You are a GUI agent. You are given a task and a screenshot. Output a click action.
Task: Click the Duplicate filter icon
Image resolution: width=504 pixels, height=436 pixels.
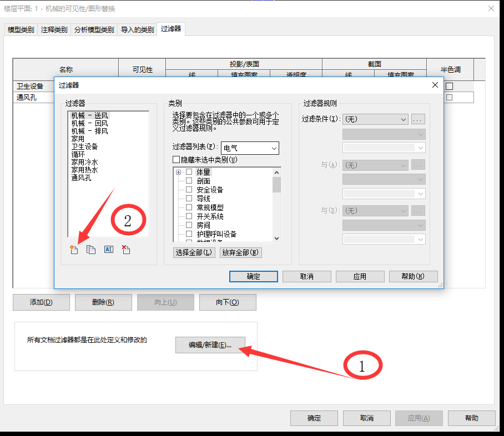(x=91, y=250)
